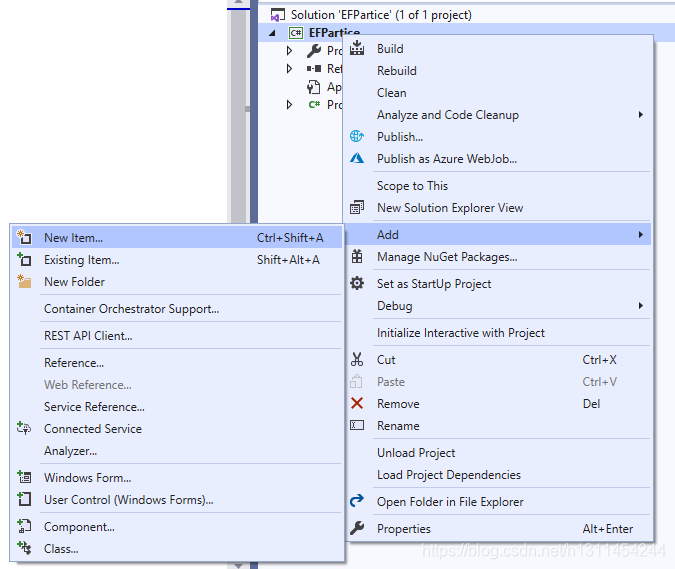
Task: Open Analyze and Code Cleanup submenu arrow
Action: point(641,114)
